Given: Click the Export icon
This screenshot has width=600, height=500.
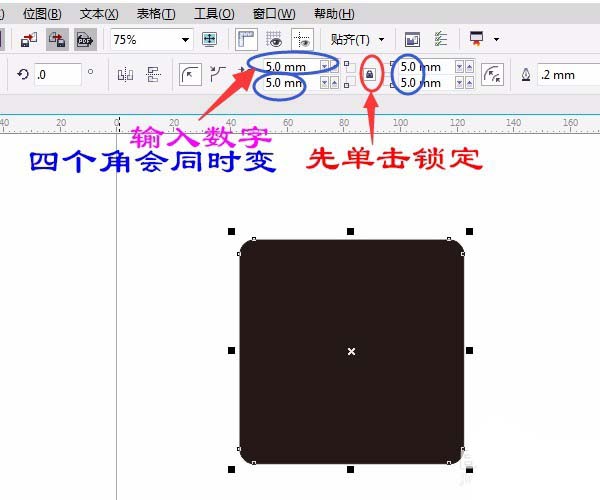Looking at the screenshot, I should (57, 39).
